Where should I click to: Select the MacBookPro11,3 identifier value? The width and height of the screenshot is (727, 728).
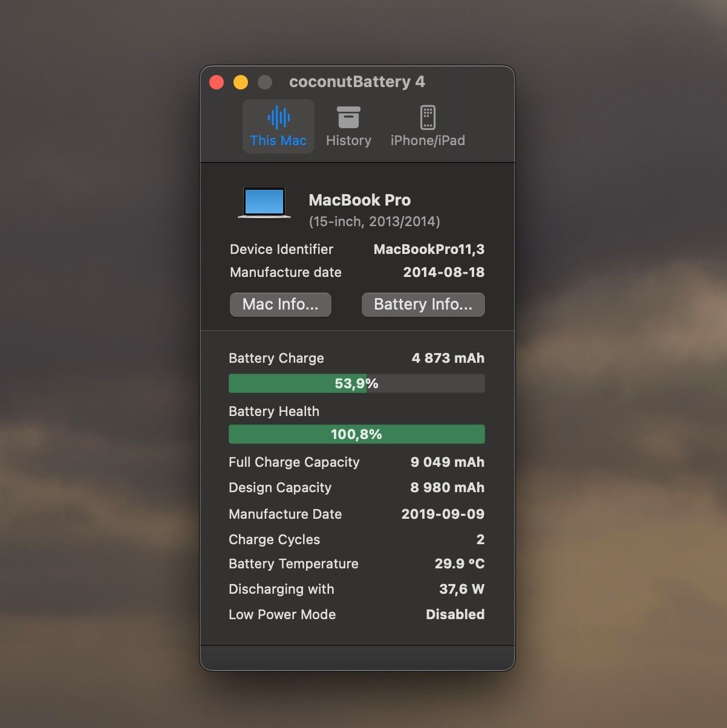pos(429,249)
